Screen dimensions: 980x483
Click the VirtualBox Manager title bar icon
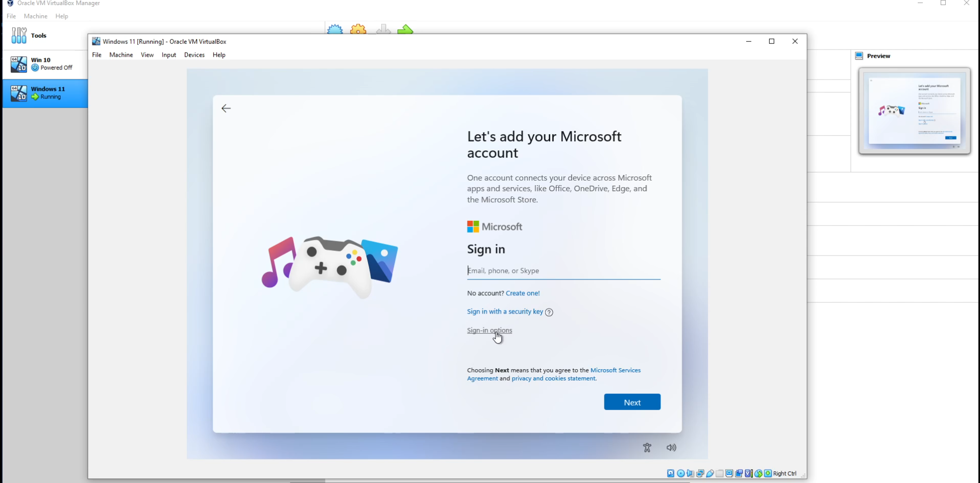(x=10, y=3)
